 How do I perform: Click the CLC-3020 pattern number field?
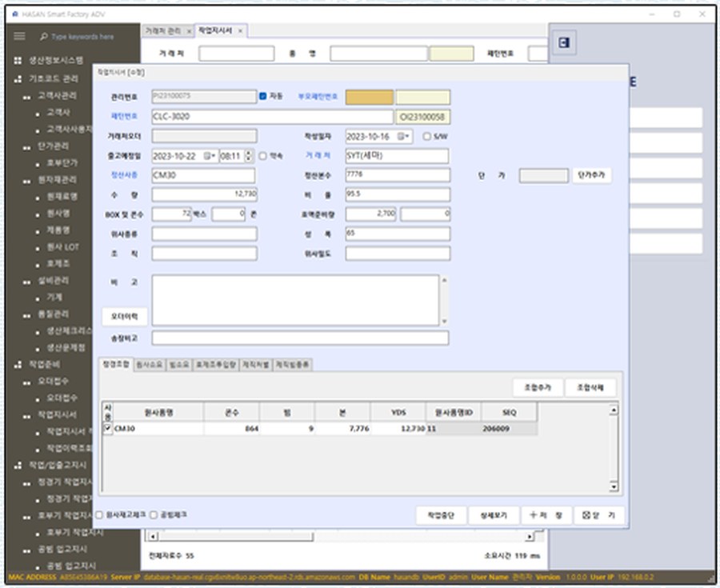click(272, 117)
